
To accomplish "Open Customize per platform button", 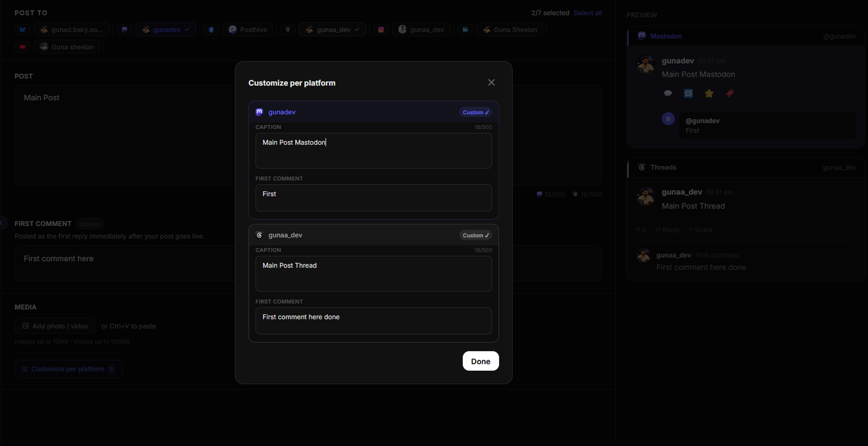I will [x=68, y=369].
